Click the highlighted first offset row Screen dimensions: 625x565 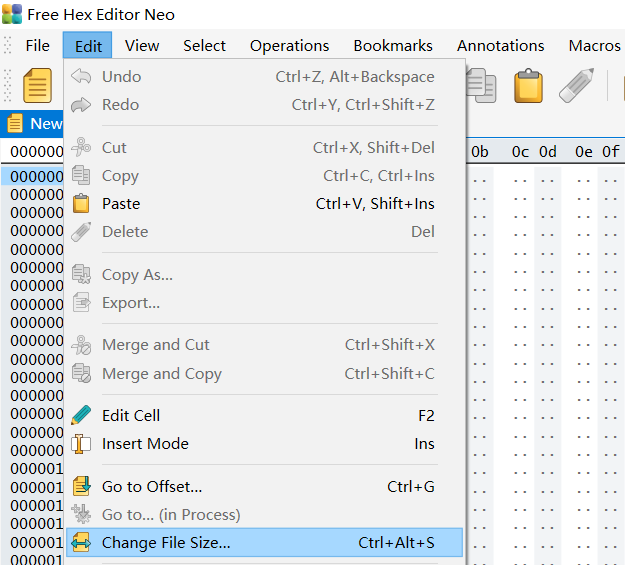(32, 176)
